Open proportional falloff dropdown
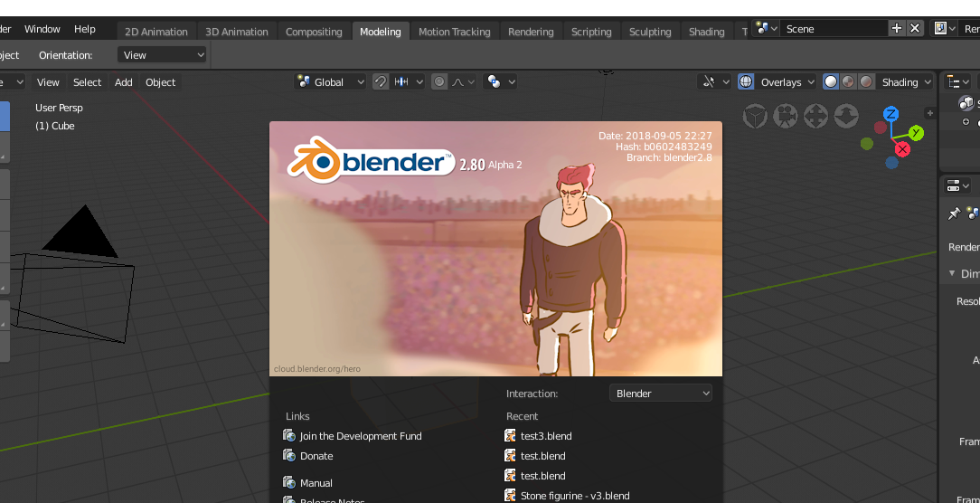Image resolution: width=980 pixels, height=503 pixels. pos(463,82)
